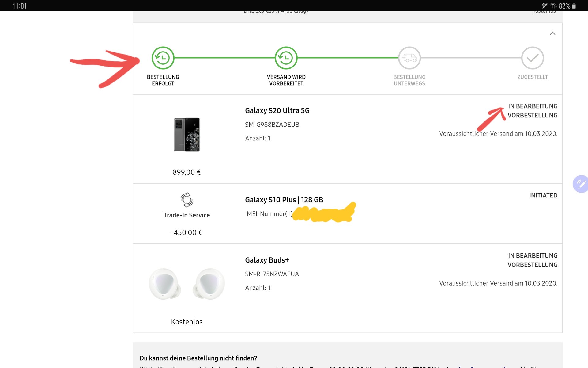The width and height of the screenshot is (588, 368).
Task: Click the model number SM-G988BZADEUB
Action: (x=272, y=125)
